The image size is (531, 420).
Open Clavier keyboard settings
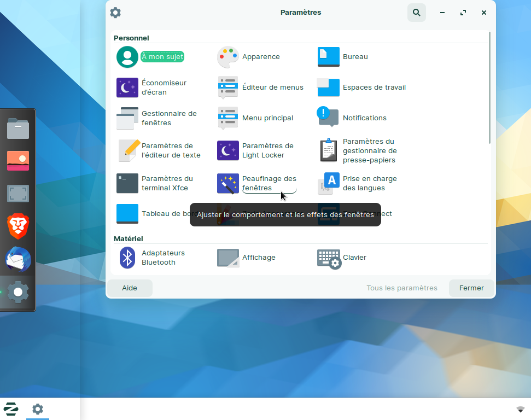point(329,258)
